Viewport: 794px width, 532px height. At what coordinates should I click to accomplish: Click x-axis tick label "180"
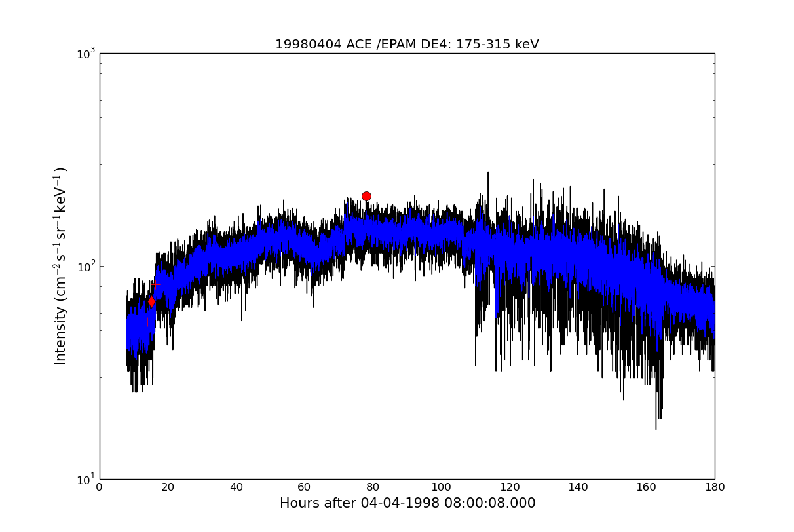(x=715, y=487)
